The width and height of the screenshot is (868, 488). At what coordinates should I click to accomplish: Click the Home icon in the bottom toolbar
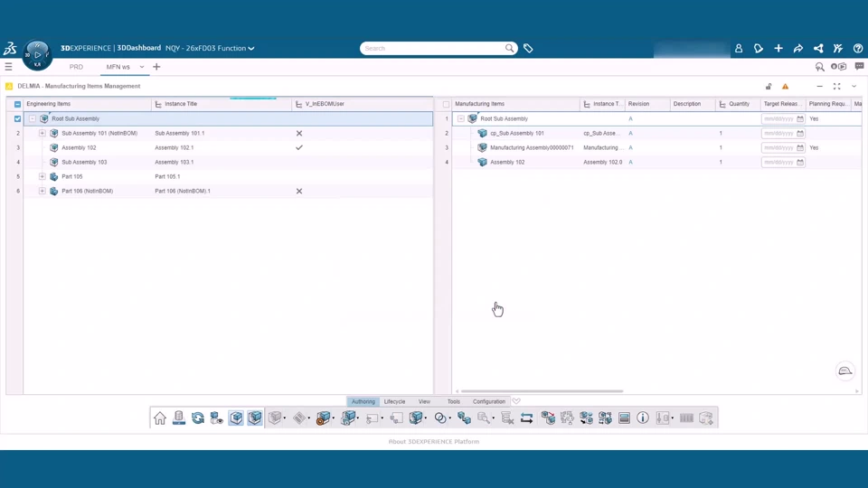(160, 418)
